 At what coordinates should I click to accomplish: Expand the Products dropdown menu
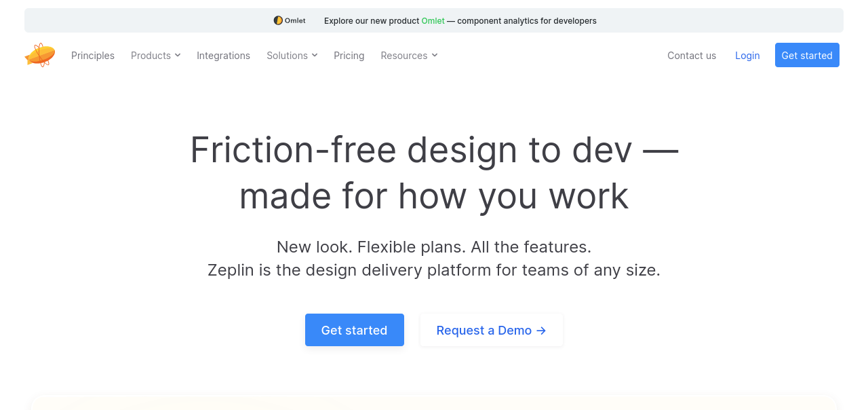[x=156, y=56]
